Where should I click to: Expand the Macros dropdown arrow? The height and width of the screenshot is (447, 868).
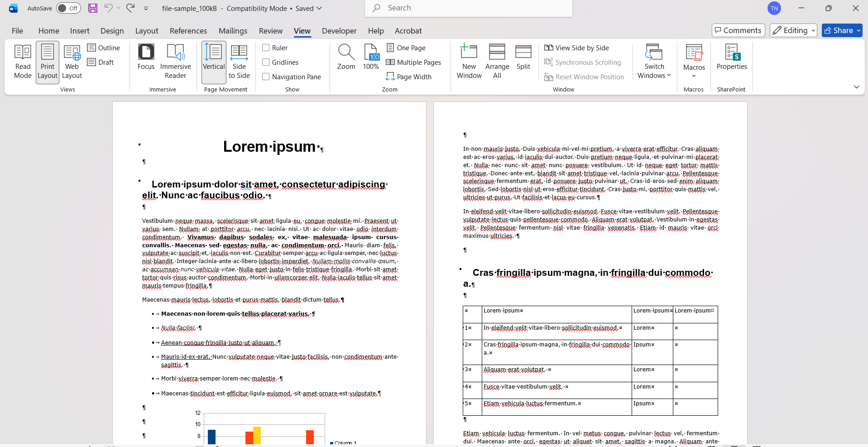click(694, 76)
